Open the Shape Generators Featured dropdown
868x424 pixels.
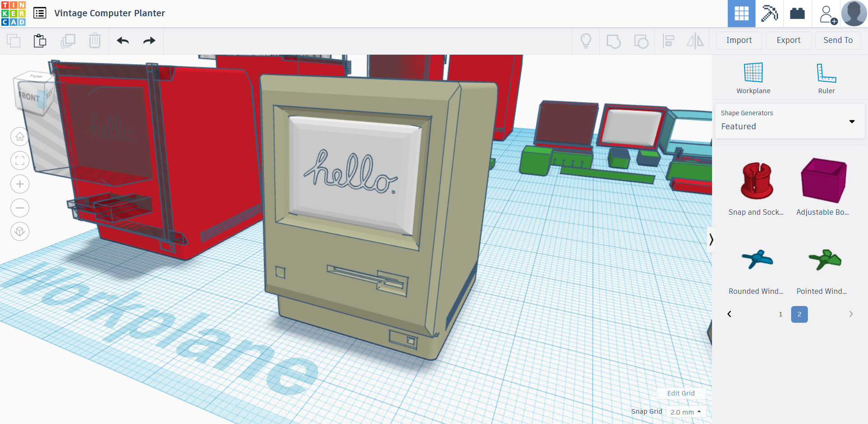tap(789, 121)
